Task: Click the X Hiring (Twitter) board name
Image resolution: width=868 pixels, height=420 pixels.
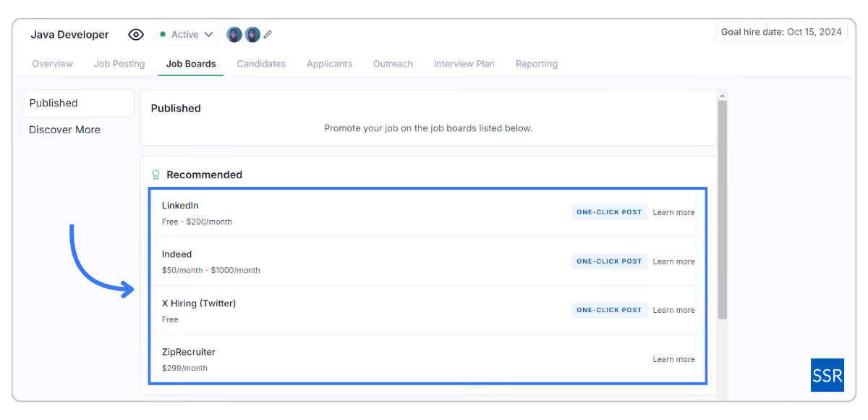Action: point(199,303)
